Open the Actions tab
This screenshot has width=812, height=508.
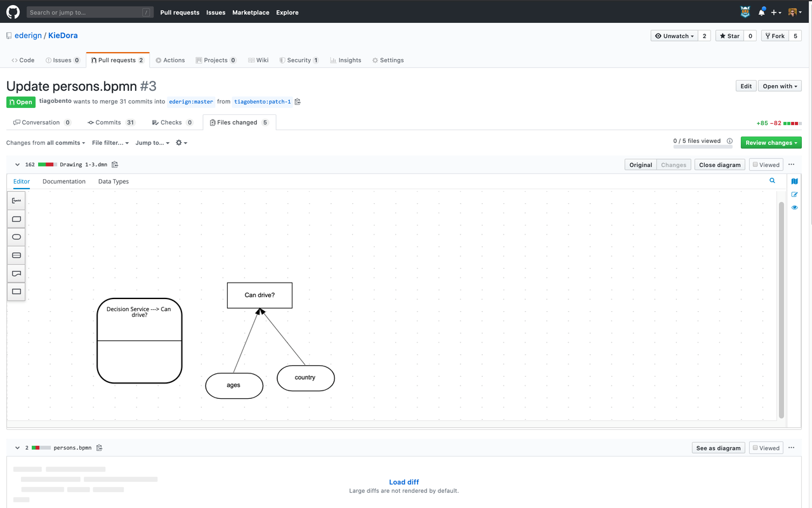(170, 60)
